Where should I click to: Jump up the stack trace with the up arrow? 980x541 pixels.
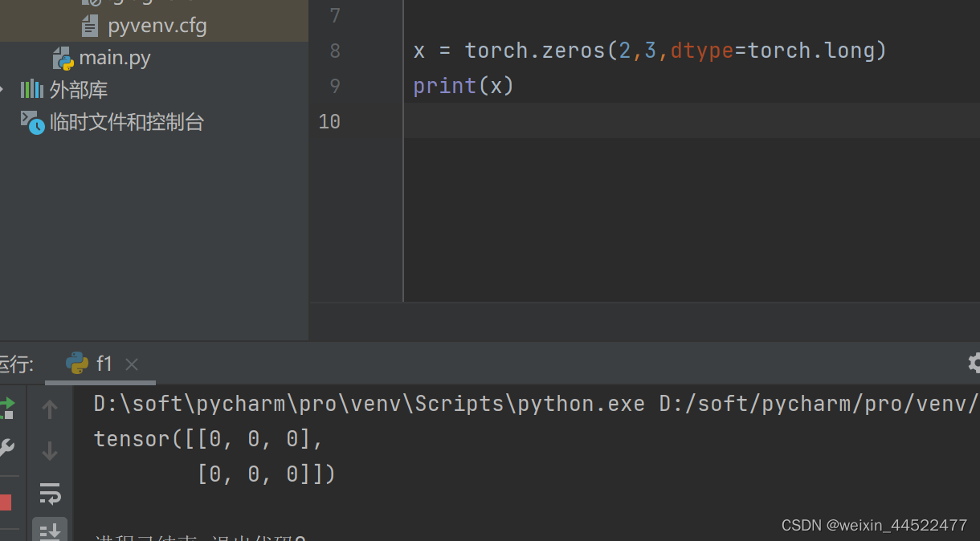point(50,409)
